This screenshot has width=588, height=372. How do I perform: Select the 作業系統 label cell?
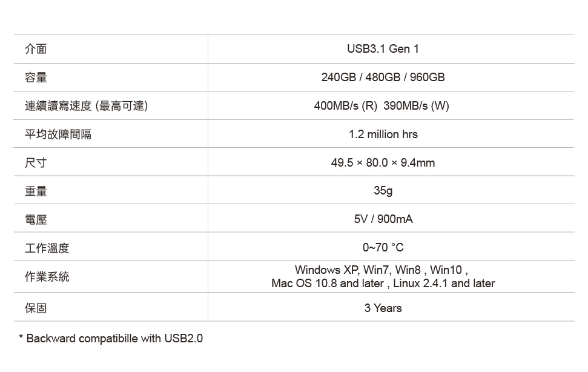click(47, 277)
